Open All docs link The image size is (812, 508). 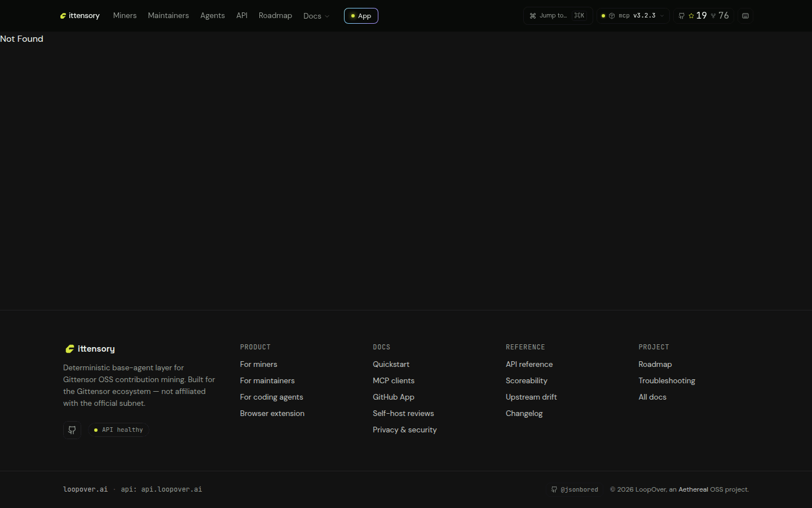[x=652, y=397]
